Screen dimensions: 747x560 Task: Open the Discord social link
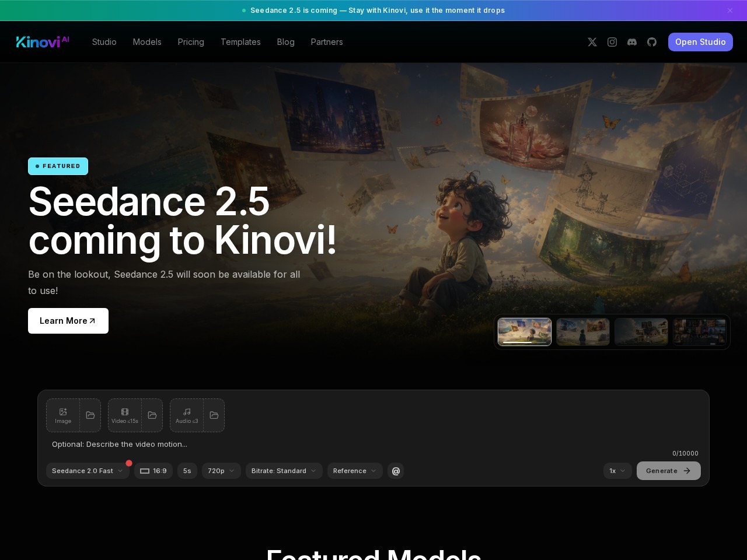[632, 42]
